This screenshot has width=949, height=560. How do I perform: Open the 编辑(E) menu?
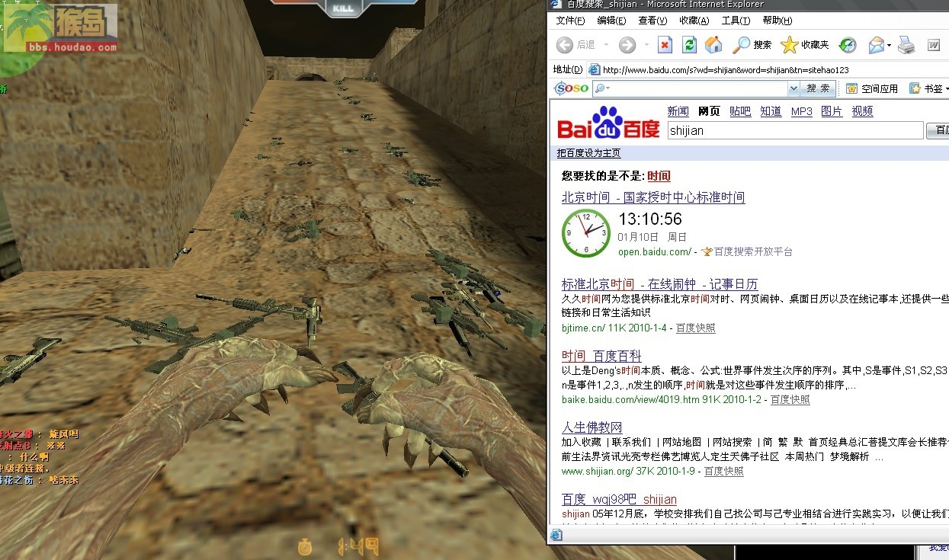611,21
